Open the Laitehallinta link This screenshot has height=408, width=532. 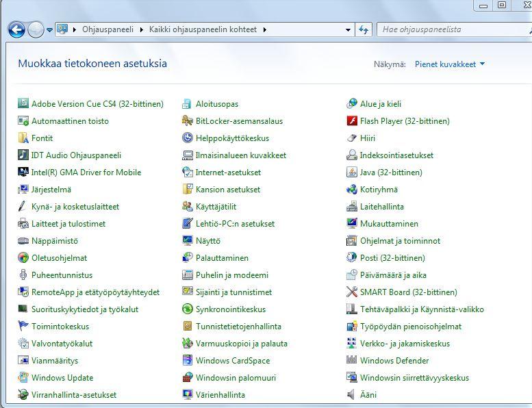point(382,206)
